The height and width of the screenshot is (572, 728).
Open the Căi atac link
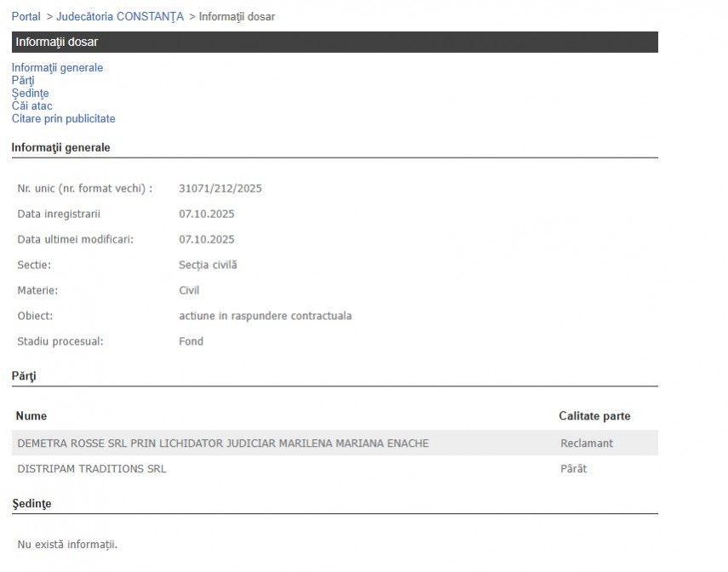(32, 106)
